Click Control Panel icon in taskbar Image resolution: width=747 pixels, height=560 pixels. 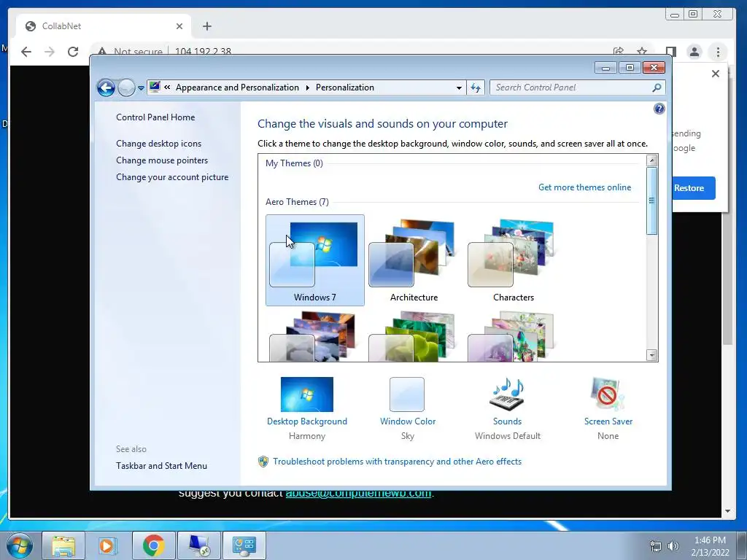pyautogui.click(x=244, y=545)
